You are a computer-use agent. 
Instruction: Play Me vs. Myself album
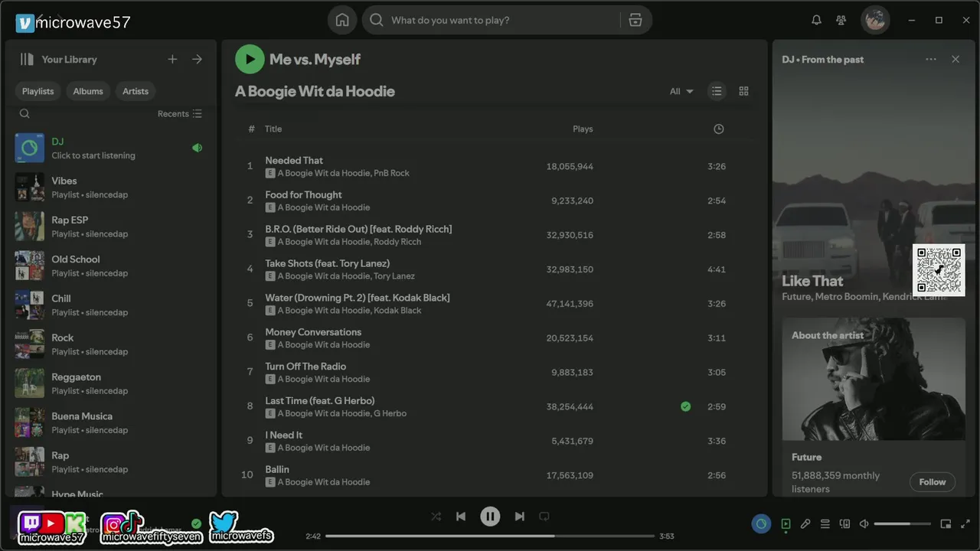[x=249, y=59]
